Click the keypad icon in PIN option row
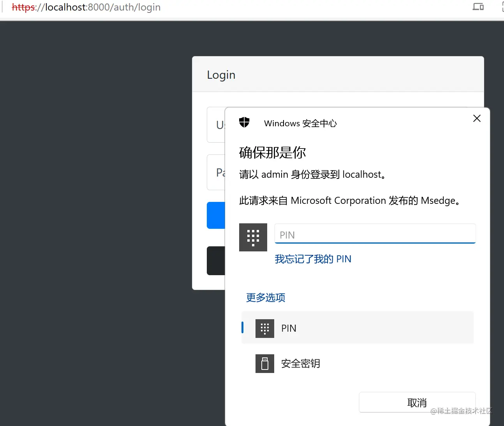504x426 pixels. point(265,329)
